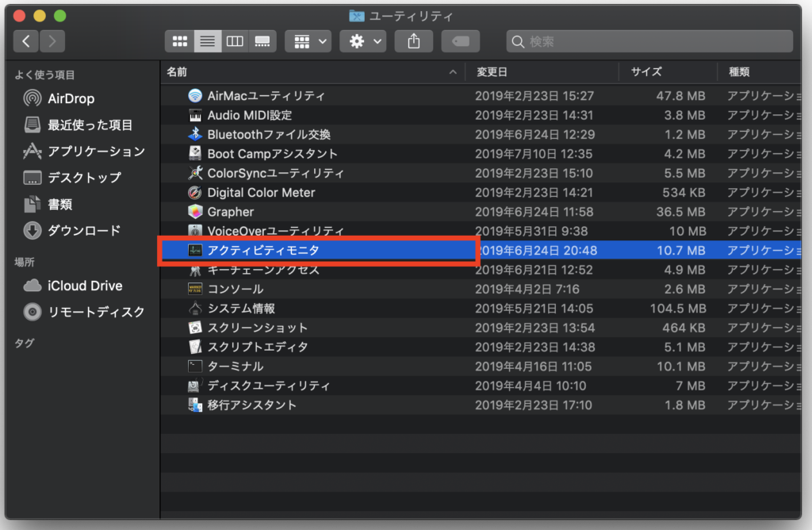Click the タグ sidebar heading

[x=25, y=343]
